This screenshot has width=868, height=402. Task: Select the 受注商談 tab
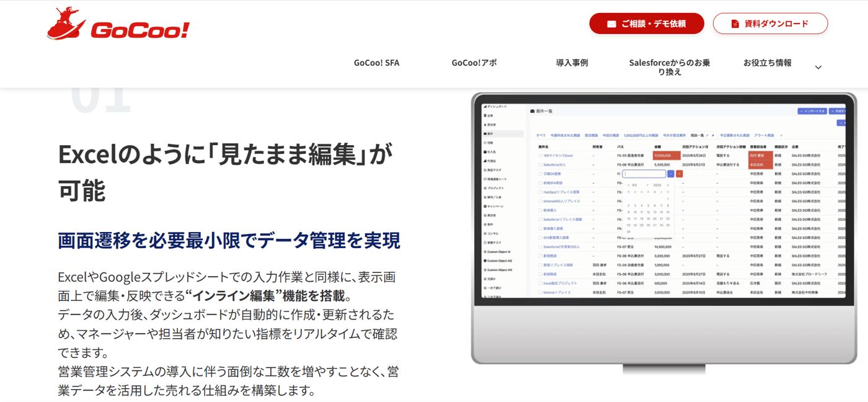(591, 135)
